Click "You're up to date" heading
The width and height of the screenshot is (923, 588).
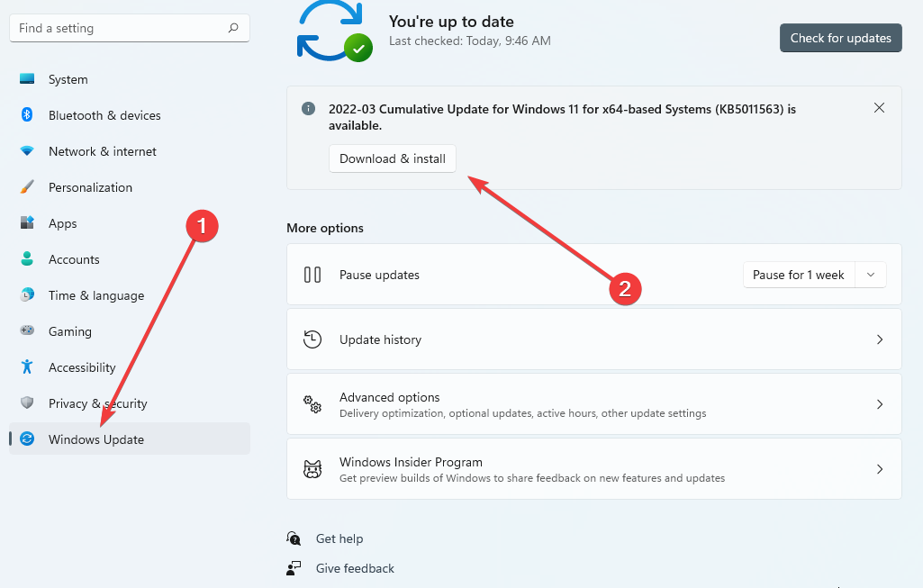[451, 22]
